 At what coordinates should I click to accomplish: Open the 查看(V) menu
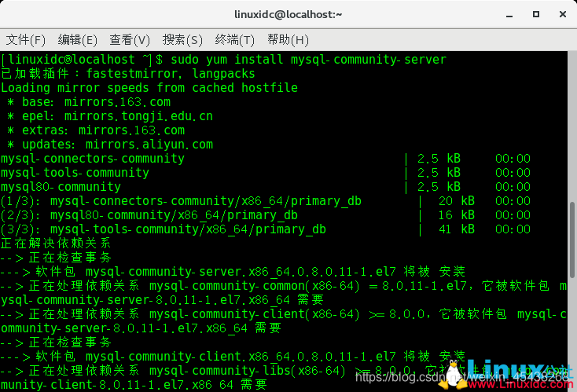[130, 40]
